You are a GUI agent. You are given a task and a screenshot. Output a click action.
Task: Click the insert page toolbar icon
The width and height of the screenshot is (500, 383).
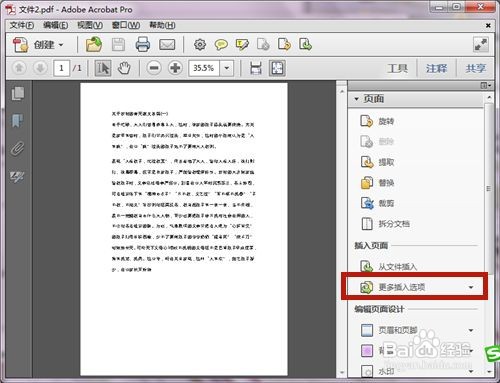click(x=305, y=45)
